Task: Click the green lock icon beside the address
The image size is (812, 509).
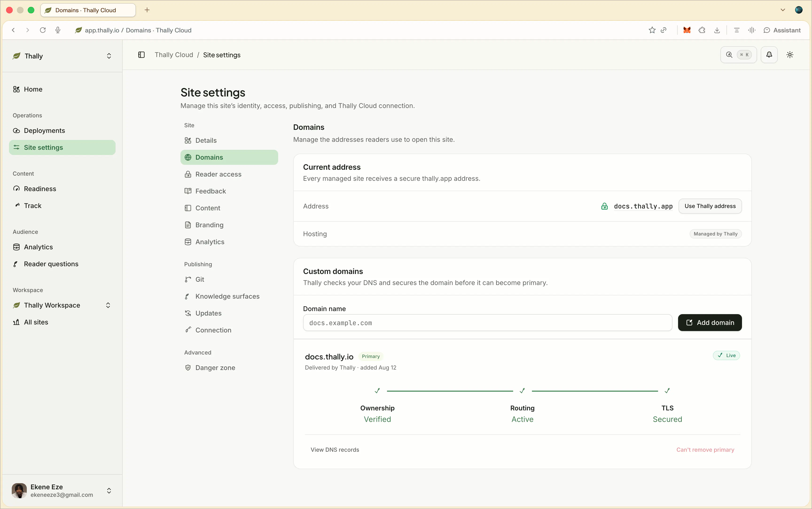Action: (605, 206)
